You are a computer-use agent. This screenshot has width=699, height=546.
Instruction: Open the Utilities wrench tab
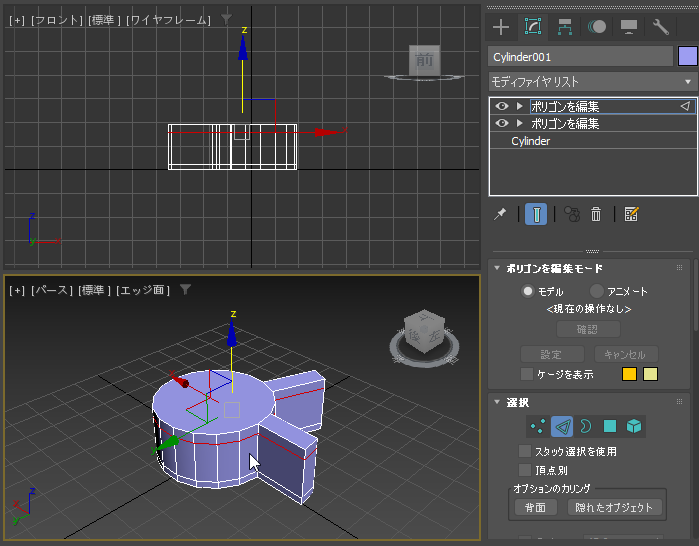click(660, 27)
